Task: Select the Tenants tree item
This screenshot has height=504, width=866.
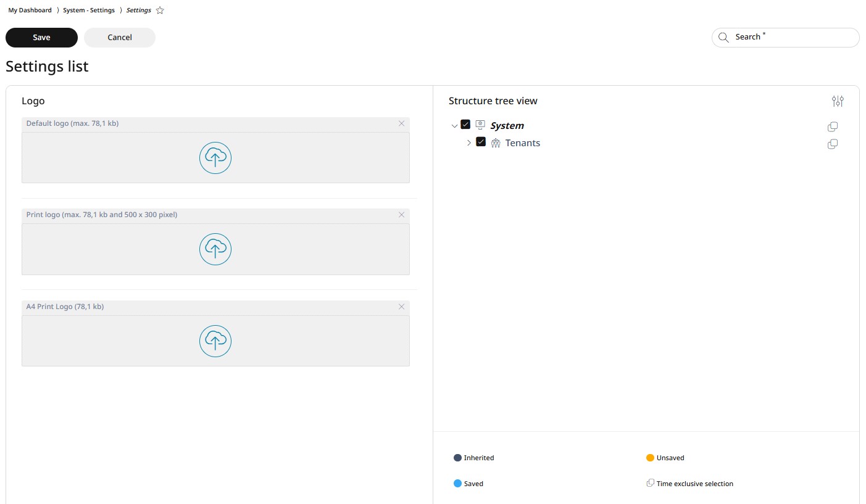Action: point(523,143)
